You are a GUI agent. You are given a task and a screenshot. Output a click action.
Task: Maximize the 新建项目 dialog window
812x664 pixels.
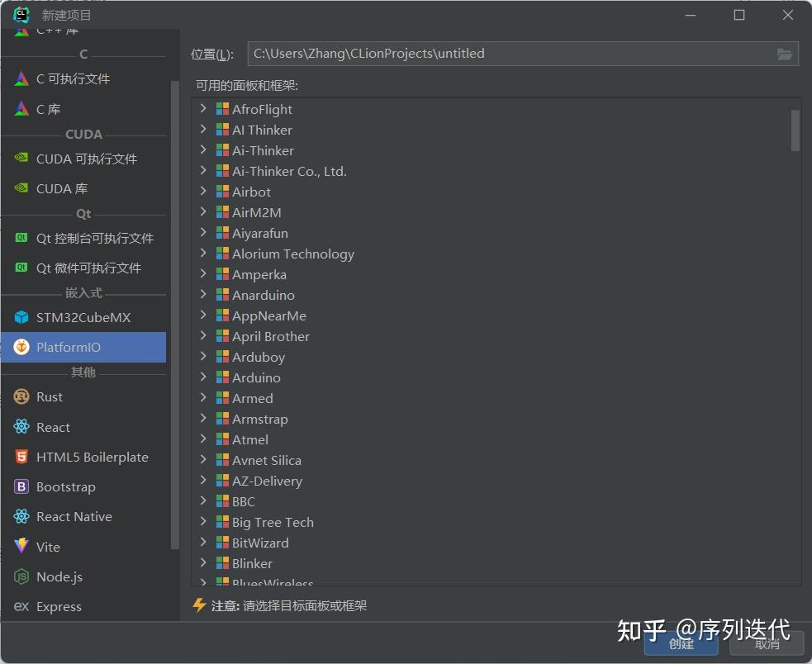click(739, 15)
